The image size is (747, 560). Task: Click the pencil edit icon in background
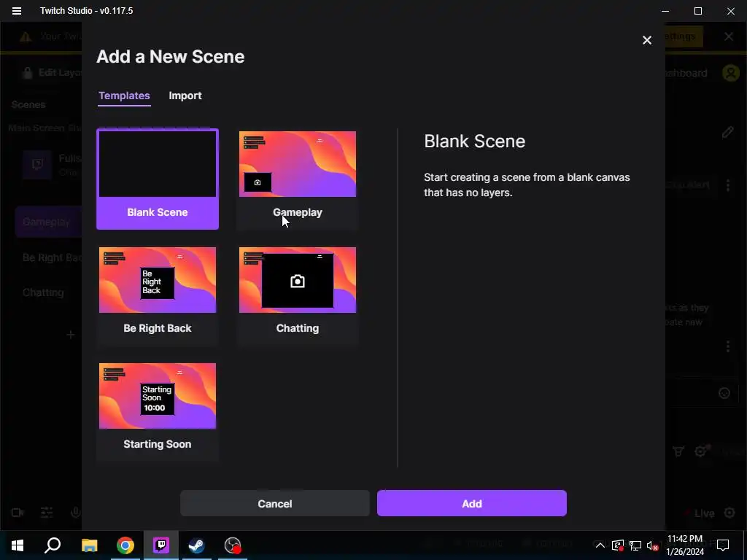pyautogui.click(x=727, y=133)
